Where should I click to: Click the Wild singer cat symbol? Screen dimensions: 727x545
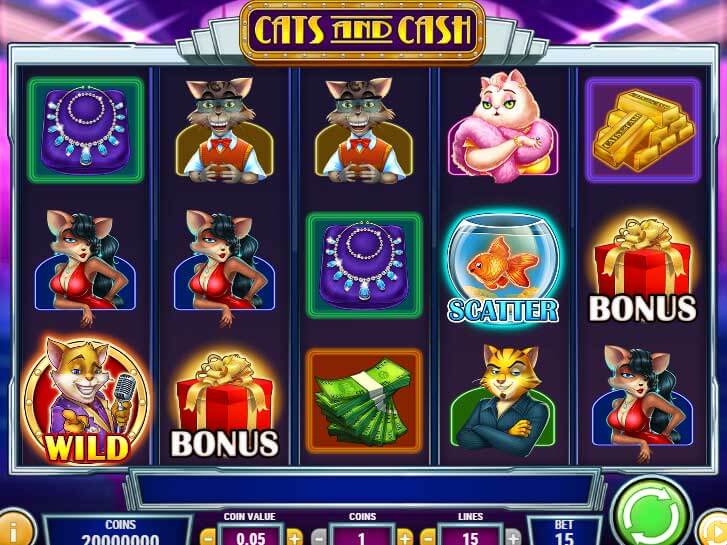[86, 400]
